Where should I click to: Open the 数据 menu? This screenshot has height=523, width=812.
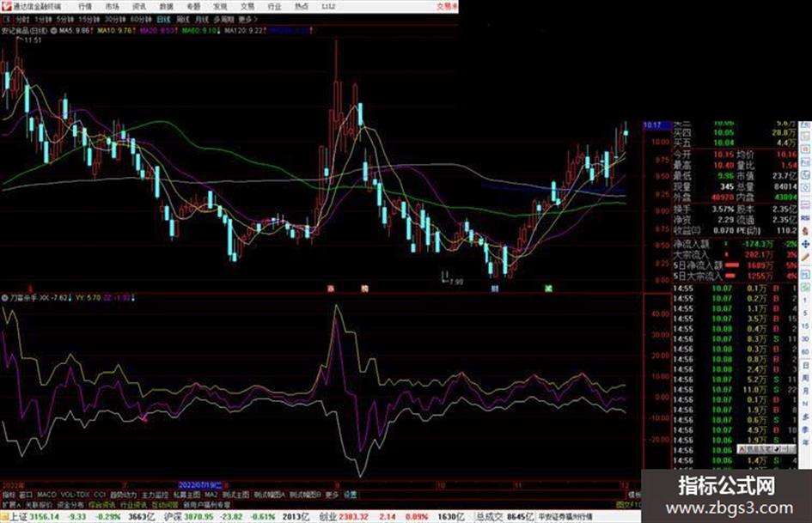coord(166,6)
